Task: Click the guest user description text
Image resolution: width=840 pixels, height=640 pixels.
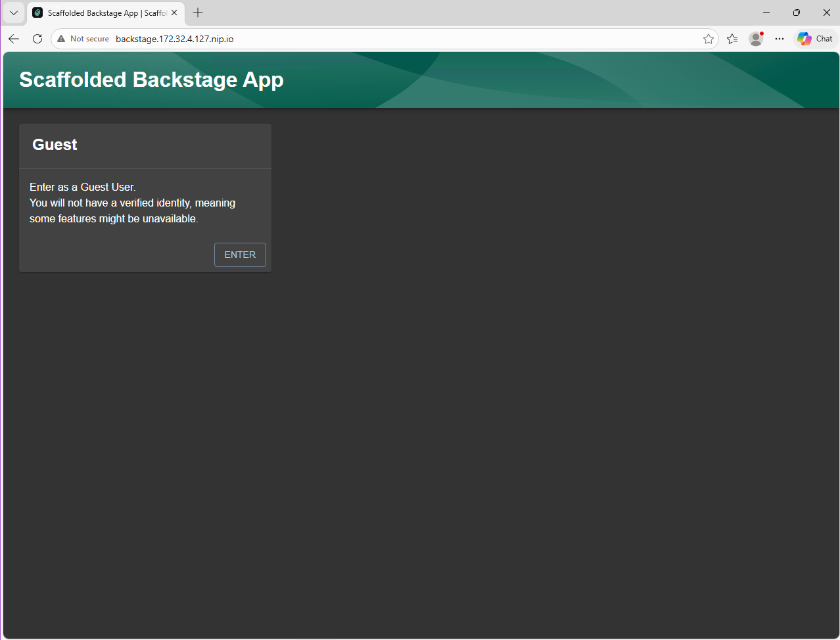Action: click(x=132, y=203)
